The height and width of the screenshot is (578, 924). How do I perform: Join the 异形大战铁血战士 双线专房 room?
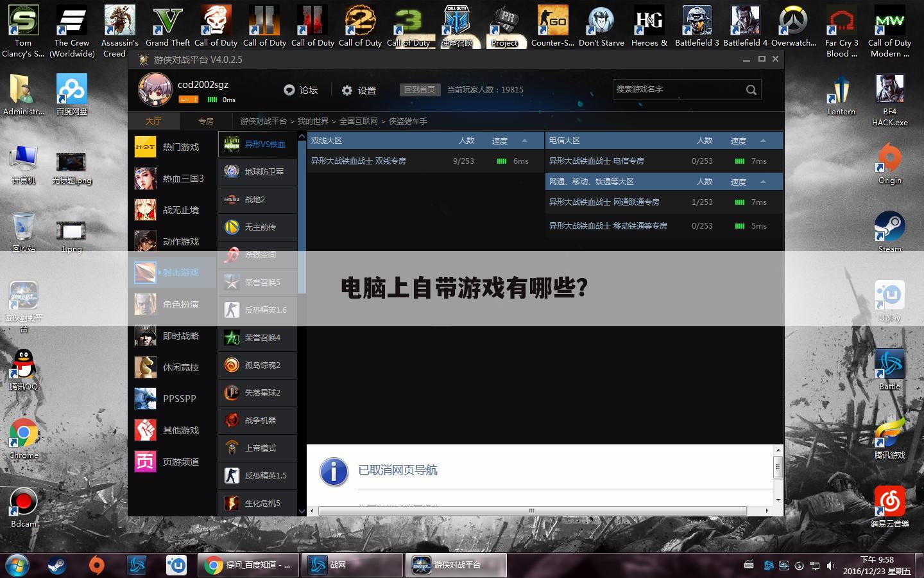(x=425, y=161)
